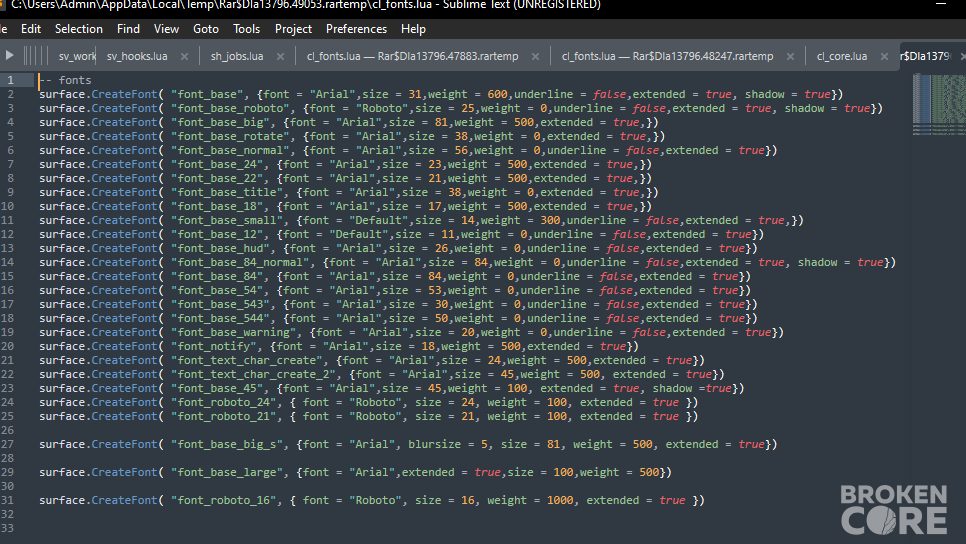The height and width of the screenshot is (544, 966).
Task: Click "font_base_title" string
Action: (227, 192)
